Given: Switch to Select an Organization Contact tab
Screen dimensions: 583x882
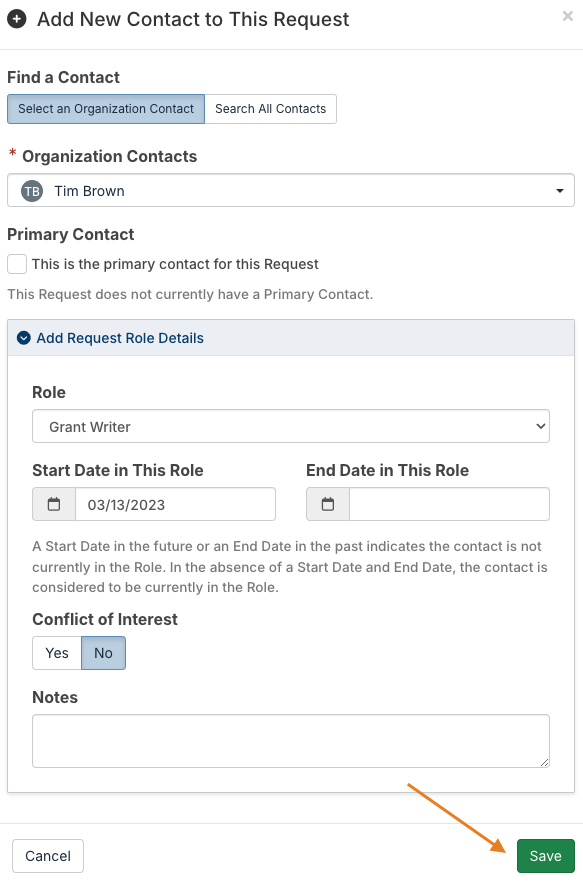Looking at the screenshot, I should 106,109.
